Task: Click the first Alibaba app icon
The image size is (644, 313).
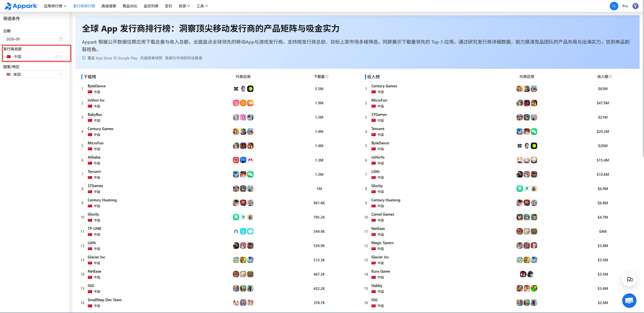Action: (x=236, y=160)
